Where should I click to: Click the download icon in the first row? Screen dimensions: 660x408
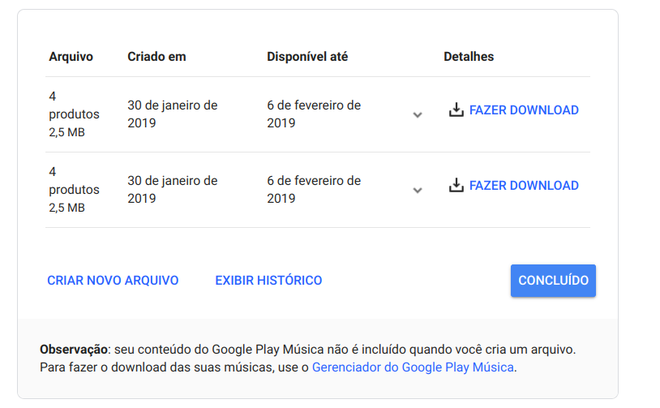click(x=456, y=110)
